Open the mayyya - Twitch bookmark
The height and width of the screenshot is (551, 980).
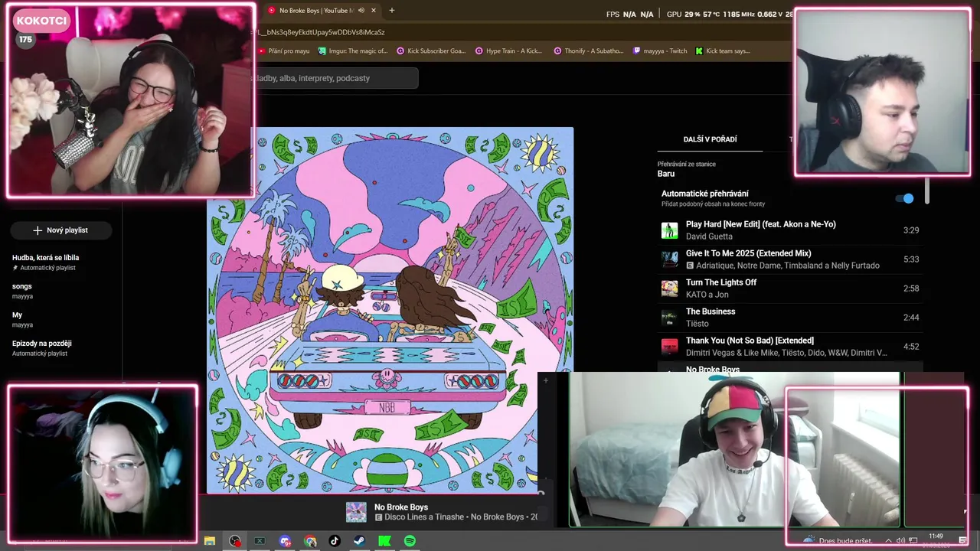660,51
